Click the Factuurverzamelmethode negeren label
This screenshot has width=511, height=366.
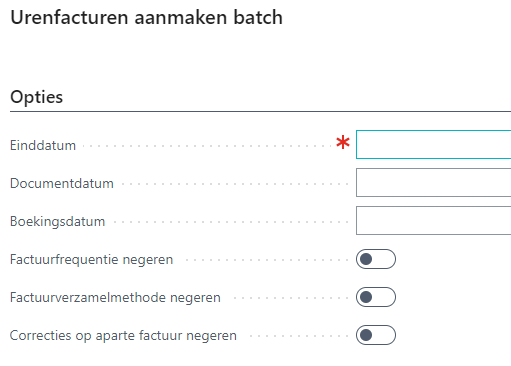click(x=115, y=298)
